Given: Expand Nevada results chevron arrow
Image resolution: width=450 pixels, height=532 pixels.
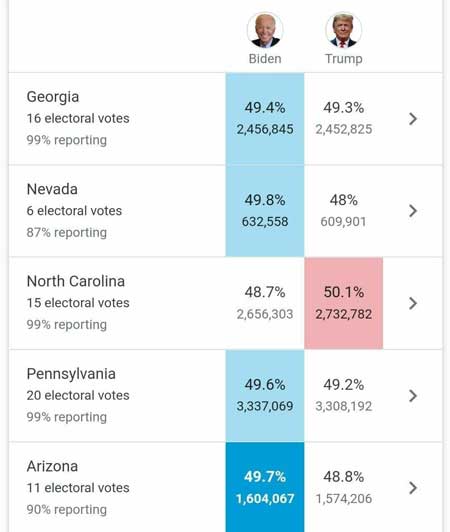Looking at the screenshot, I should coord(413,211).
